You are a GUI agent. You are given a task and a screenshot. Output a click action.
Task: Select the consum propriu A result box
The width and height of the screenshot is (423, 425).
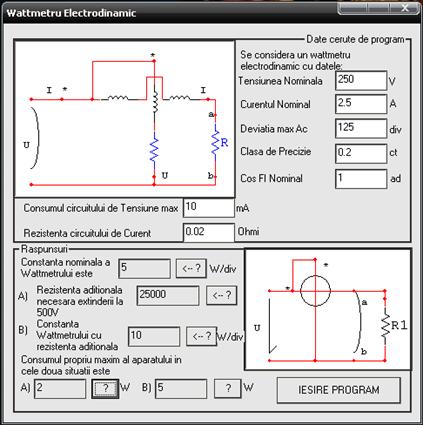coord(60,388)
